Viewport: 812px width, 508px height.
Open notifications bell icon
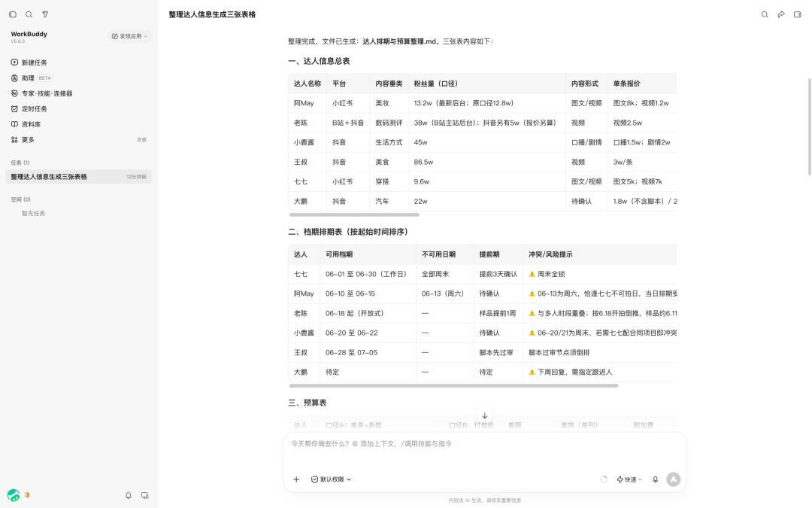pos(129,495)
